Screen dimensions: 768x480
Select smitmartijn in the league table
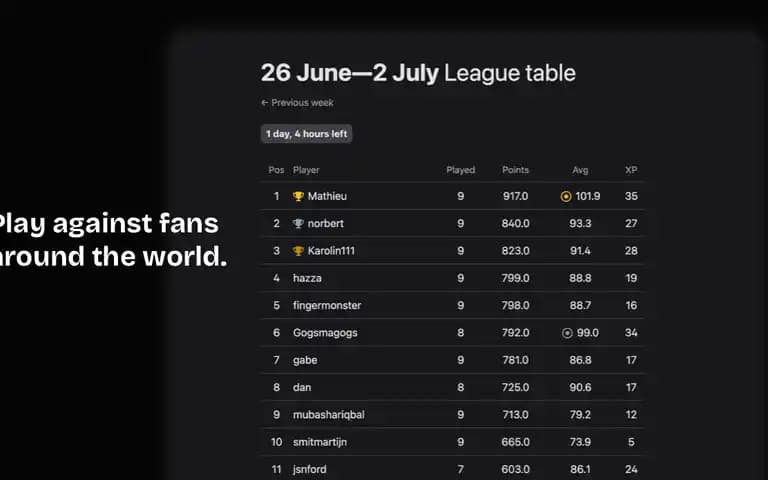320,442
